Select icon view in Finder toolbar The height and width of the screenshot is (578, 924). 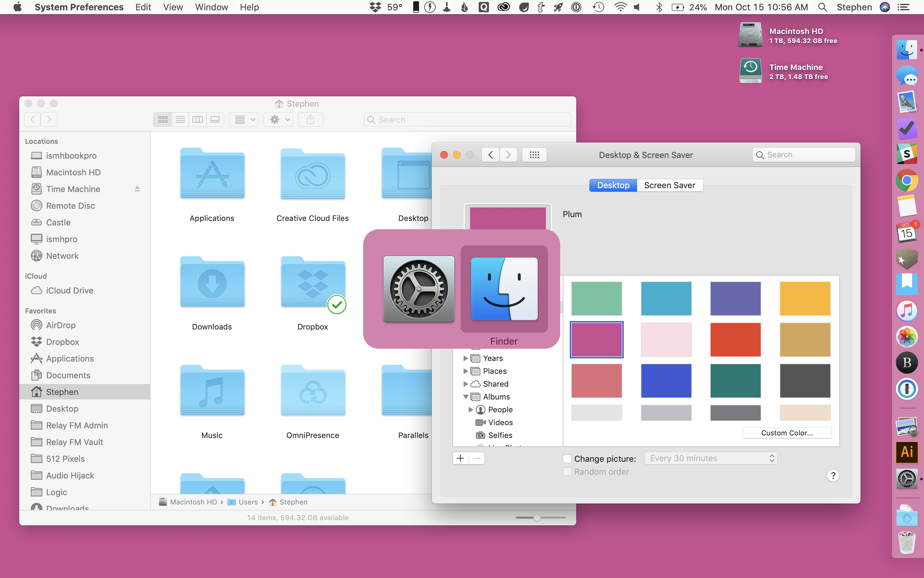[163, 120]
